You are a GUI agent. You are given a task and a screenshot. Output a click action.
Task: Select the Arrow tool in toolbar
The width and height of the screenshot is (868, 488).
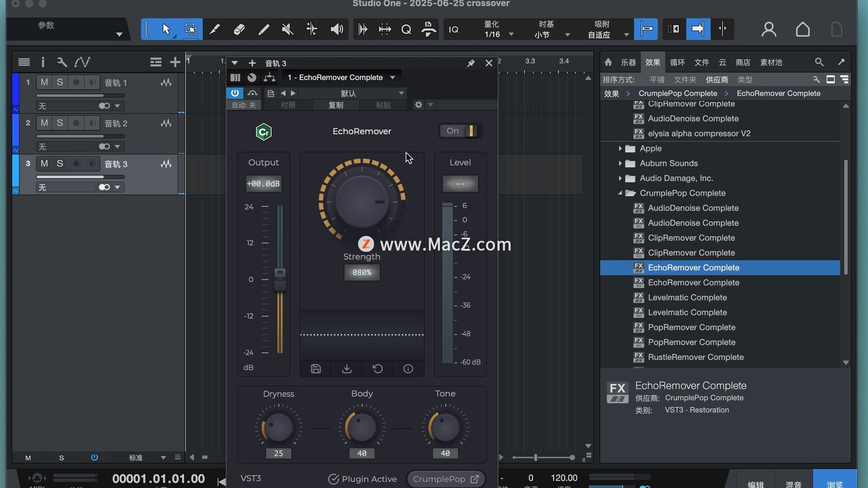pos(166,29)
